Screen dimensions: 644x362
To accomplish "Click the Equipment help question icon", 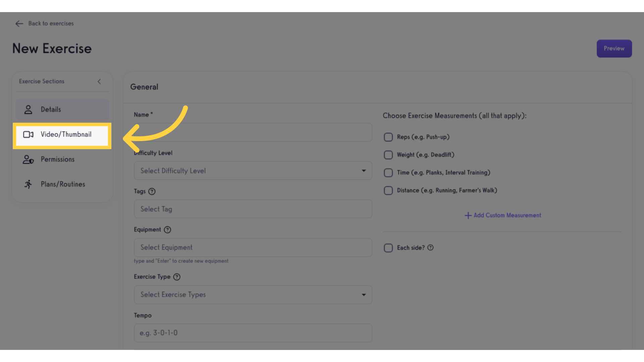I will (x=167, y=230).
